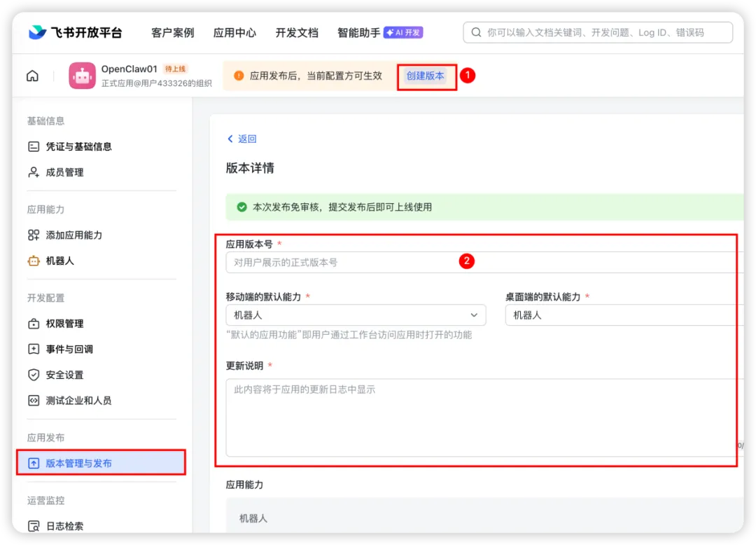The width and height of the screenshot is (756, 545).
Task: Select 智能助手 with AI 开发 badge
Action: pos(358,32)
